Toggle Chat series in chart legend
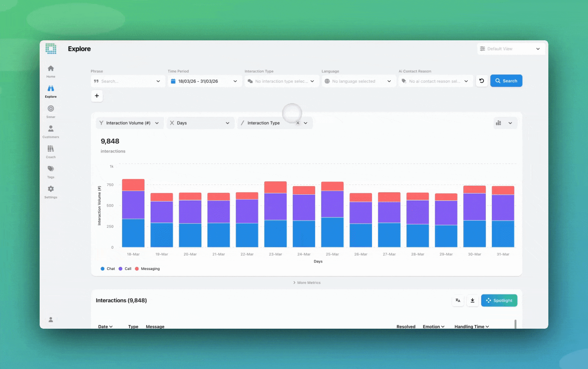The image size is (588, 369). (108, 269)
